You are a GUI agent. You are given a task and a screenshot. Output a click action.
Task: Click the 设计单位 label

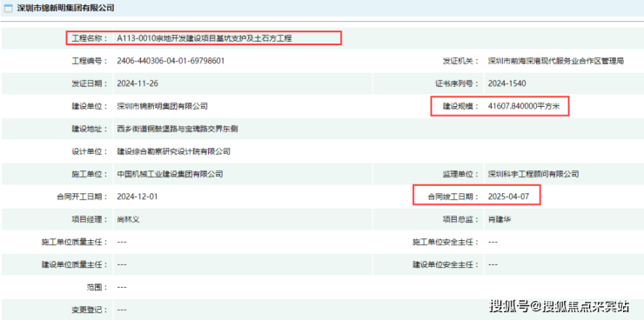pos(90,151)
